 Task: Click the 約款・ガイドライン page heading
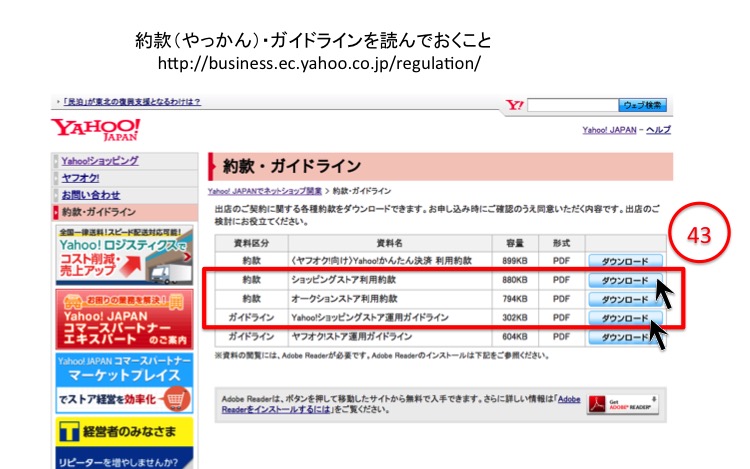pyautogui.click(x=292, y=166)
